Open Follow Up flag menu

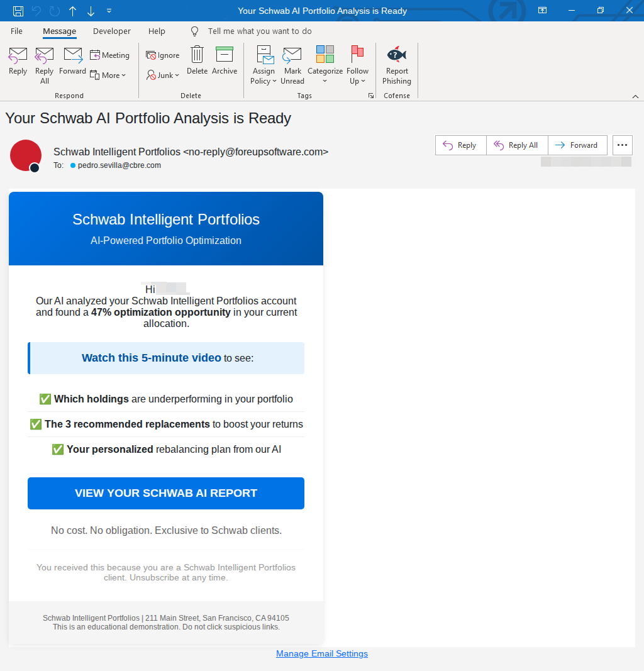point(357,65)
